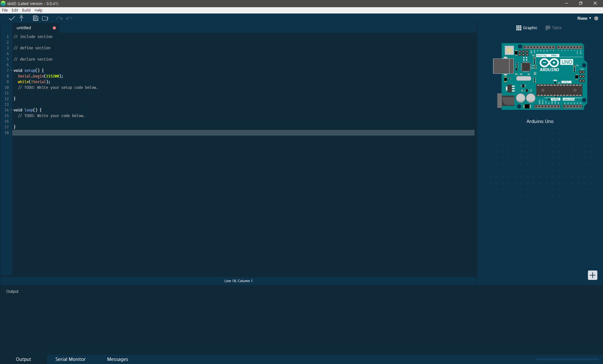Open the None port dropdown
The height and width of the screenshot is (364, 603).
pyautogui.click(x=584, y=18)
